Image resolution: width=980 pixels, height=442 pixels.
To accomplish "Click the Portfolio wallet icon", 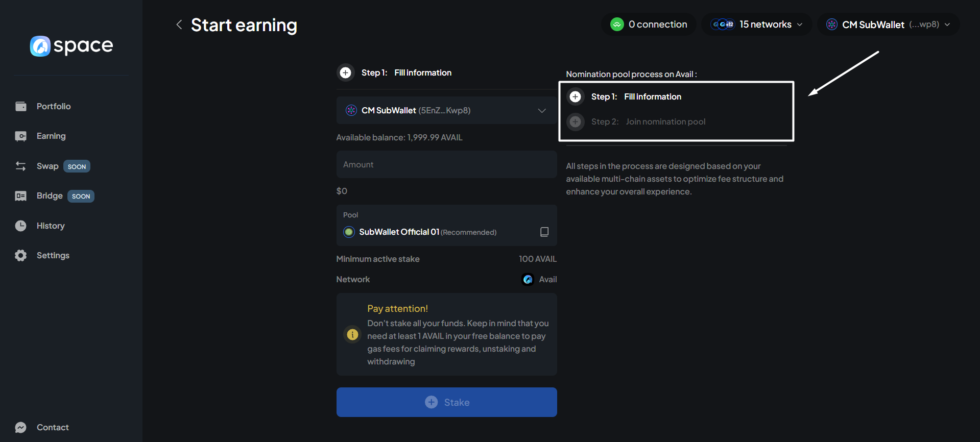I will 21,106.
